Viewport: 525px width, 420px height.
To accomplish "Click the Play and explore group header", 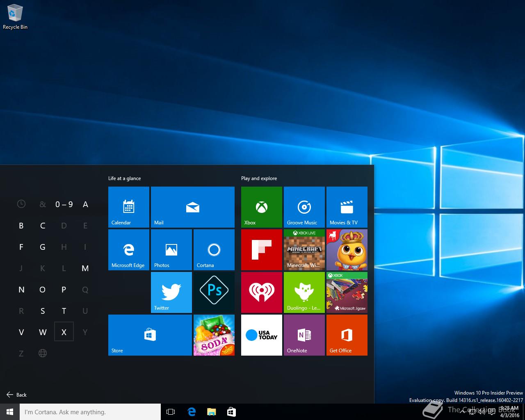I will [x=259, y=178].
